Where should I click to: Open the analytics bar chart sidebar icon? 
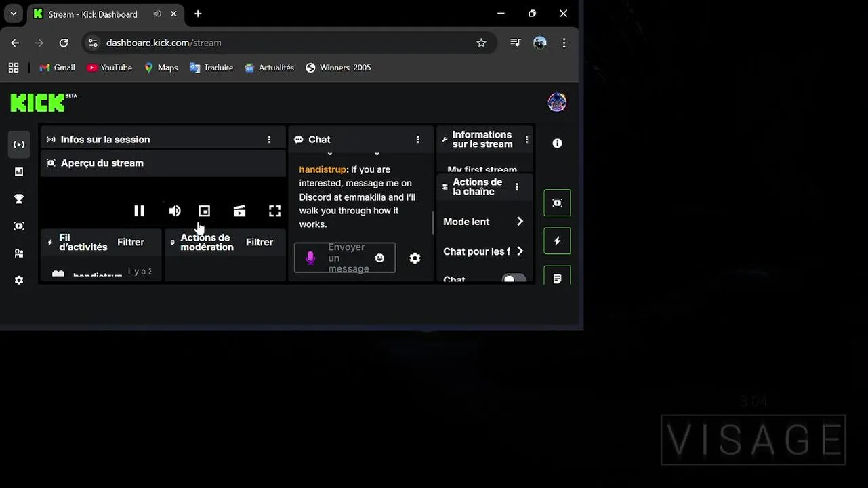[19, 172]
